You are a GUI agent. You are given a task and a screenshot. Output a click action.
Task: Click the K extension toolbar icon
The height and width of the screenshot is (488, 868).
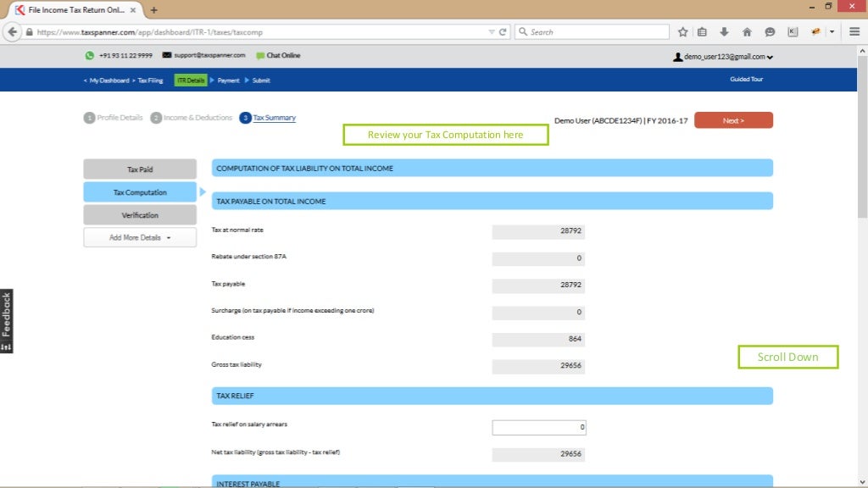(793, 32)
